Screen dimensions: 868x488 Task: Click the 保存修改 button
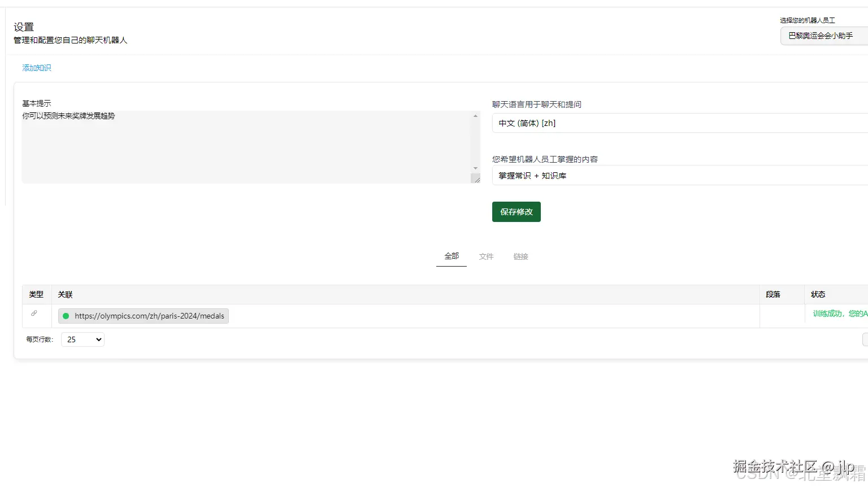point(516,212)
